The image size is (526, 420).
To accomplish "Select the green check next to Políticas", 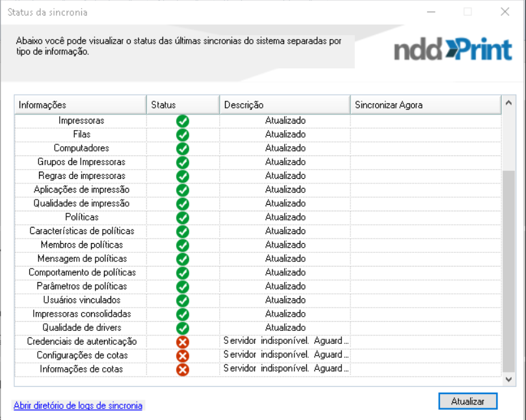I will click(x=183, y=217).
